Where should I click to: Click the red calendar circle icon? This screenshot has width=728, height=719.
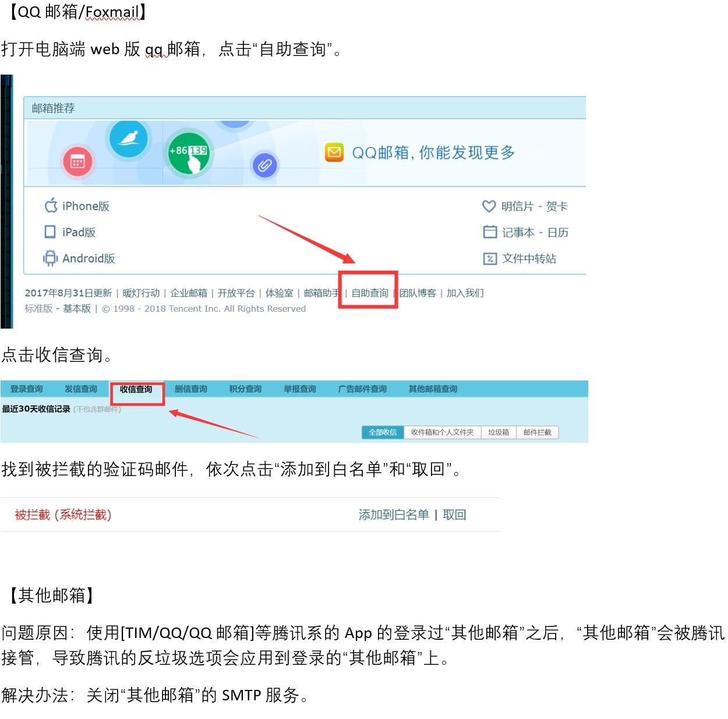click(x=77, y=161)
